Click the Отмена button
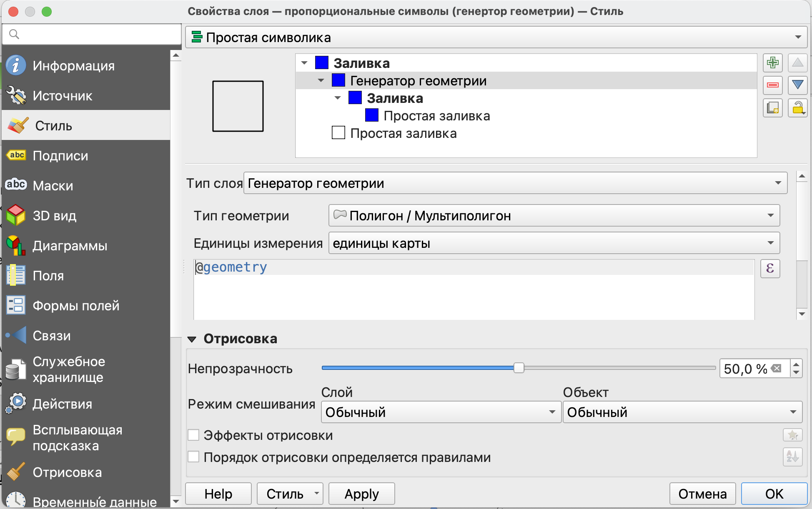This screenshot has height=509, width=812. pyautogui.click(x=702, y=494)
